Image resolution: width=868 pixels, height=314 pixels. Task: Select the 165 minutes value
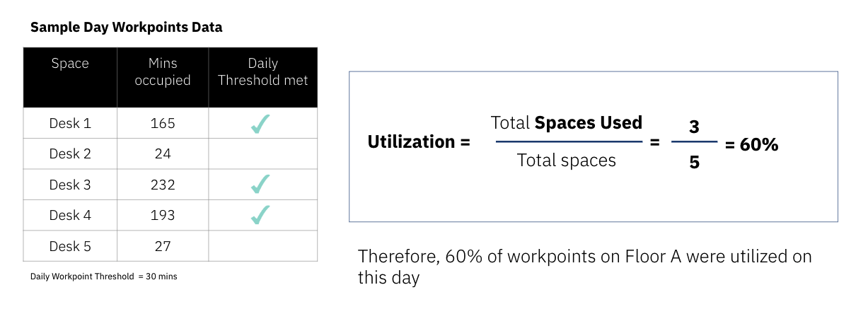pyautogui.click(x=163, y=123)
